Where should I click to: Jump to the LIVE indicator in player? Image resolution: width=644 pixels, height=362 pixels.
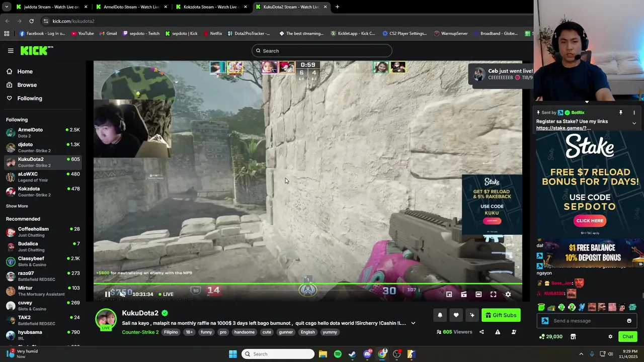tap(166, 294)
